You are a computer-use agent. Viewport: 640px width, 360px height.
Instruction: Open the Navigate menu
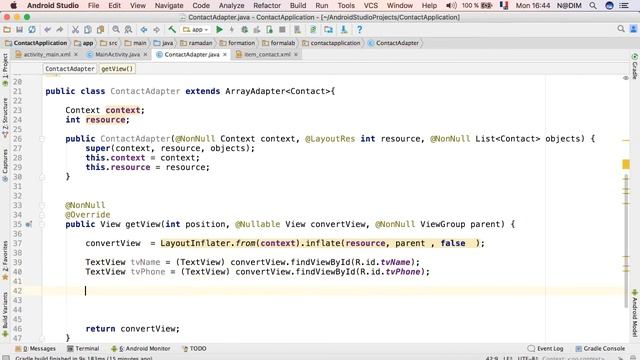[x=169, y=5]
